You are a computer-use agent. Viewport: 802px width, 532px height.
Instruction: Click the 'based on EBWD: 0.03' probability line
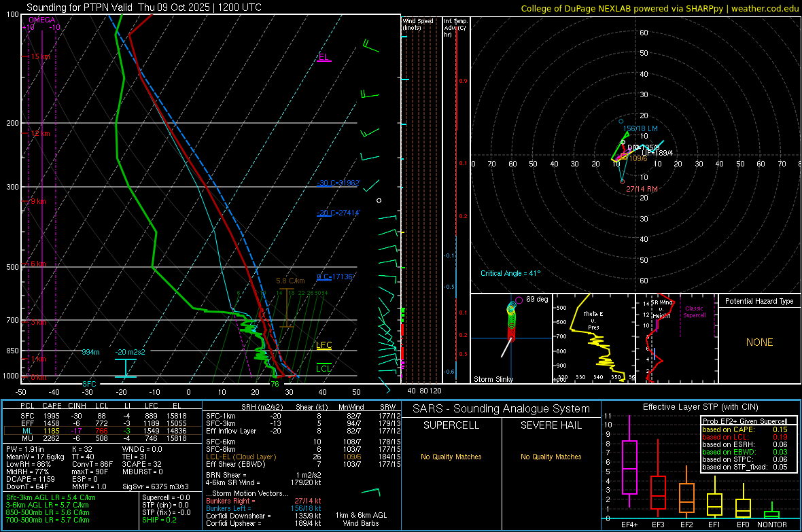[x=745, y=452]
